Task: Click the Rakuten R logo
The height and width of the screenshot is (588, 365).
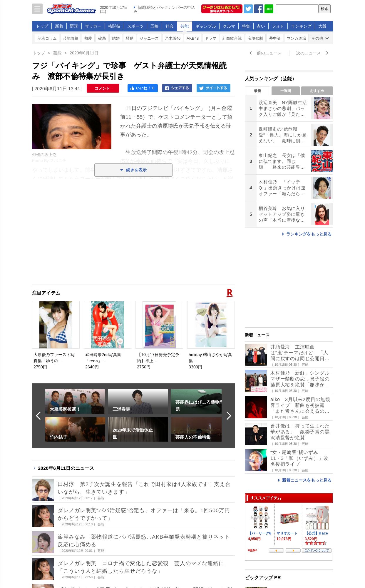Action: pos(230,293)
